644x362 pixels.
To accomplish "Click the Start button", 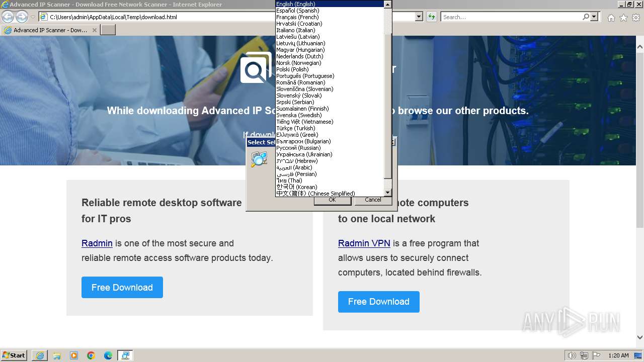I will [14, 355].
